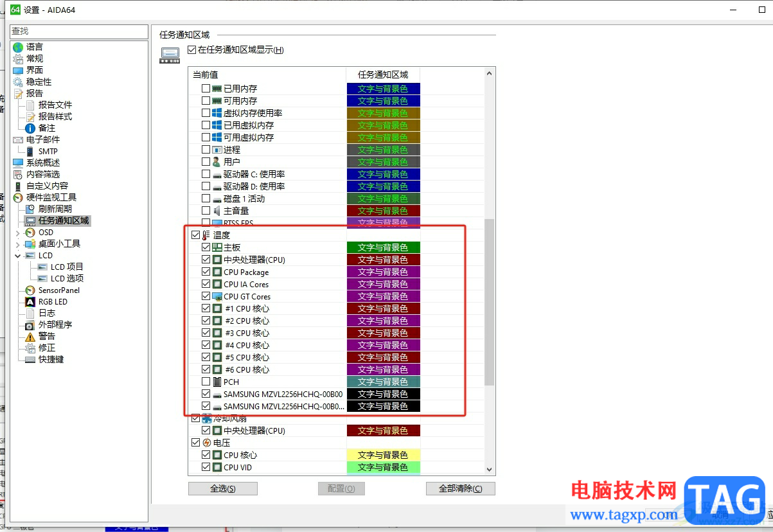Click the 常规 gear icon in tree
Image resolution: width=773 pixels, height=532 pixels.
(x=18, y=58)
